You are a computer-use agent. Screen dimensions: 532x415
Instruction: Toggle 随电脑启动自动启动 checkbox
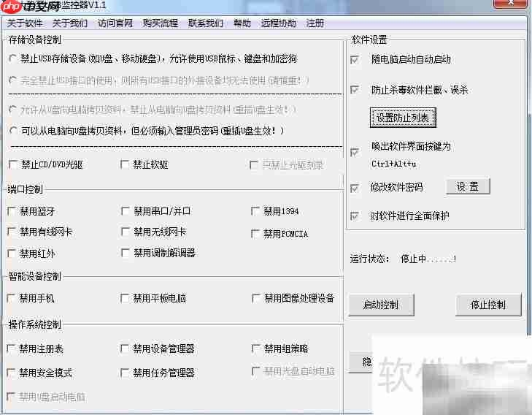point(355,60)
